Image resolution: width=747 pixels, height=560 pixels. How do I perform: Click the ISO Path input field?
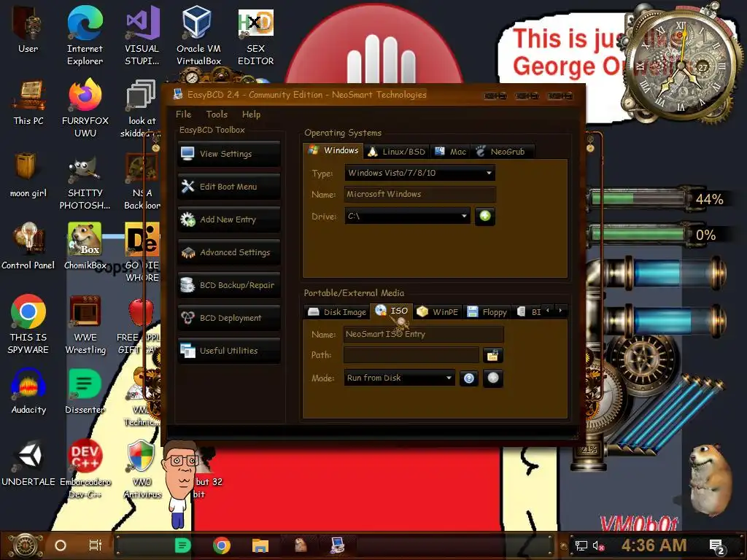coord(411,355)
